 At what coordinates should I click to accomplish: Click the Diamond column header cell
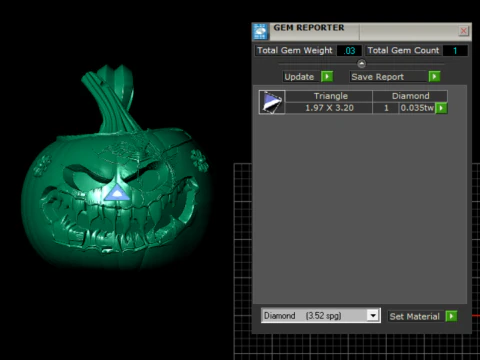(x=410, y=96)
